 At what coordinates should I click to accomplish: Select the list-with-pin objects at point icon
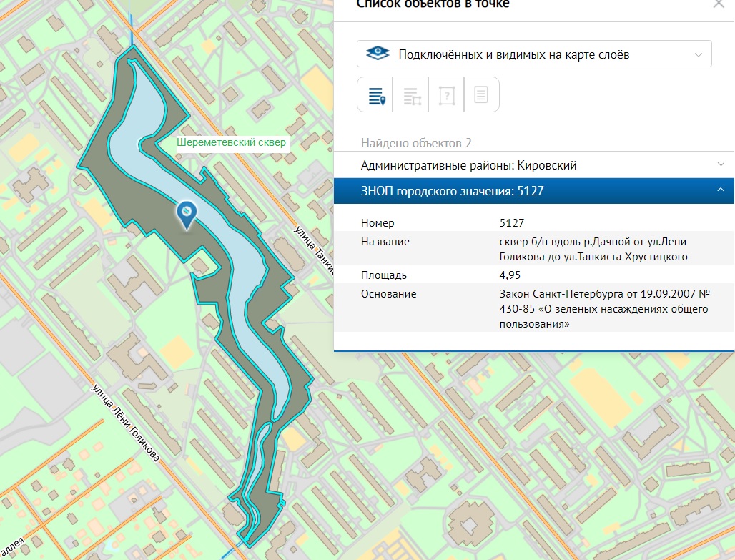pyautogui.click(x=375, y=95)
